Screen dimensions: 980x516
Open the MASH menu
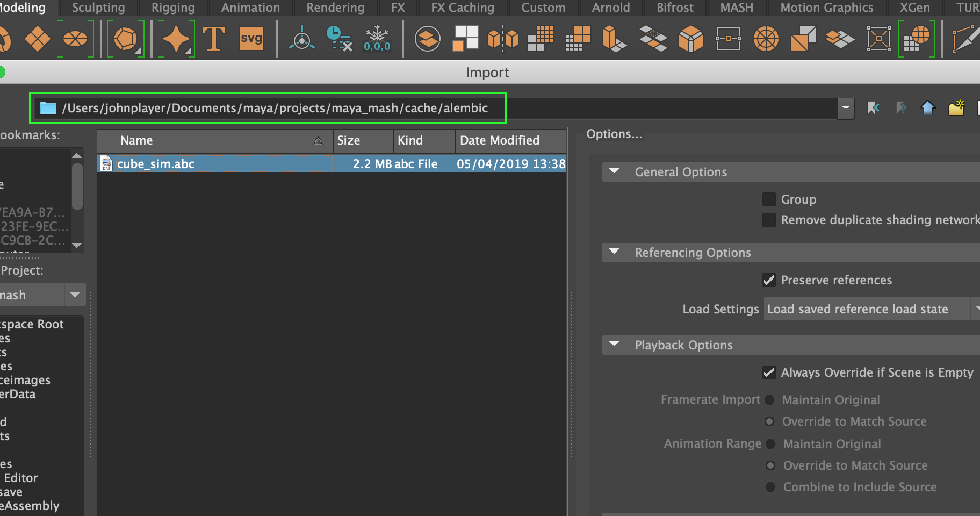736,8
